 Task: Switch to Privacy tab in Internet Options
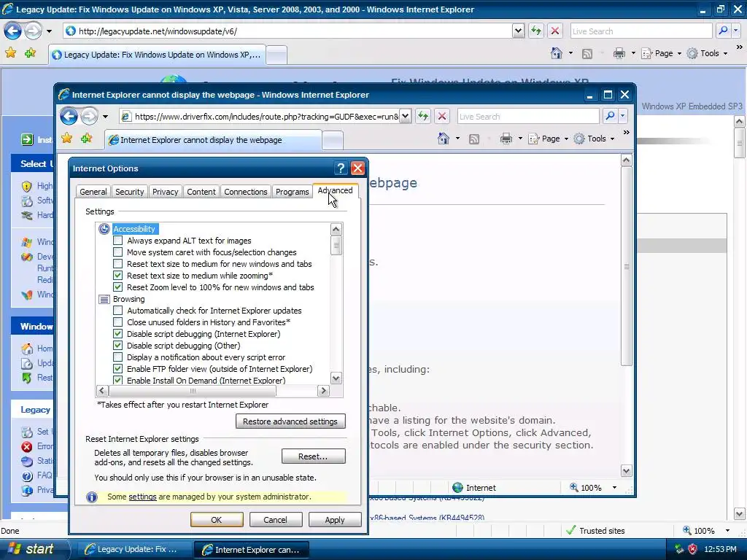[x=166, y=192]
